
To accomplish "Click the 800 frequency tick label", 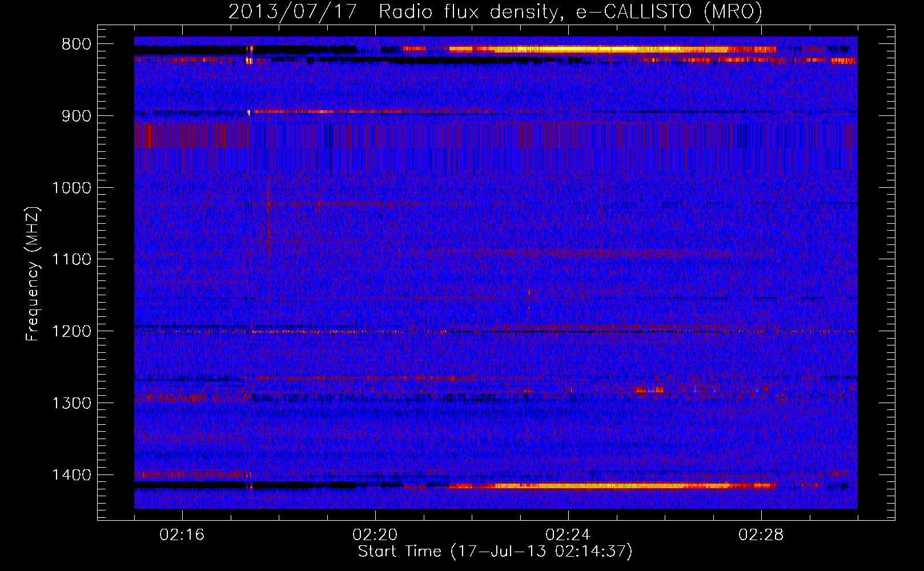I will pos(77,45).
